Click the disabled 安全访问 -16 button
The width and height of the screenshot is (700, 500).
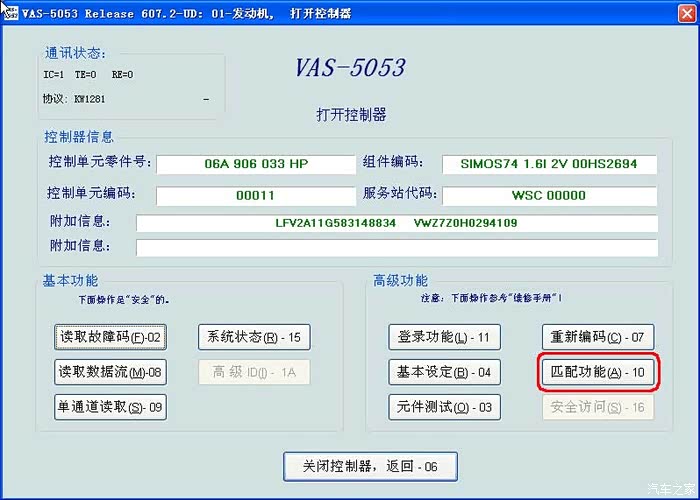[x=599, y=407]
